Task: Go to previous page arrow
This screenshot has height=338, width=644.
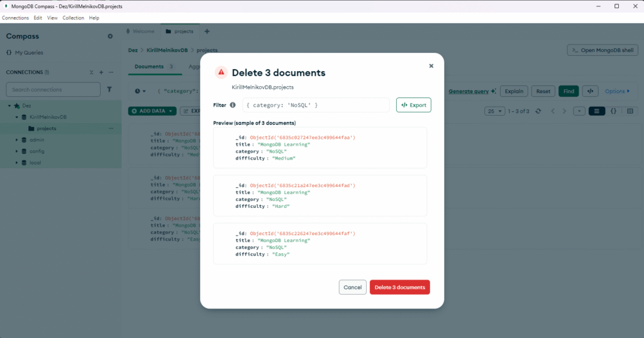Action: click(x=553, y=111)
